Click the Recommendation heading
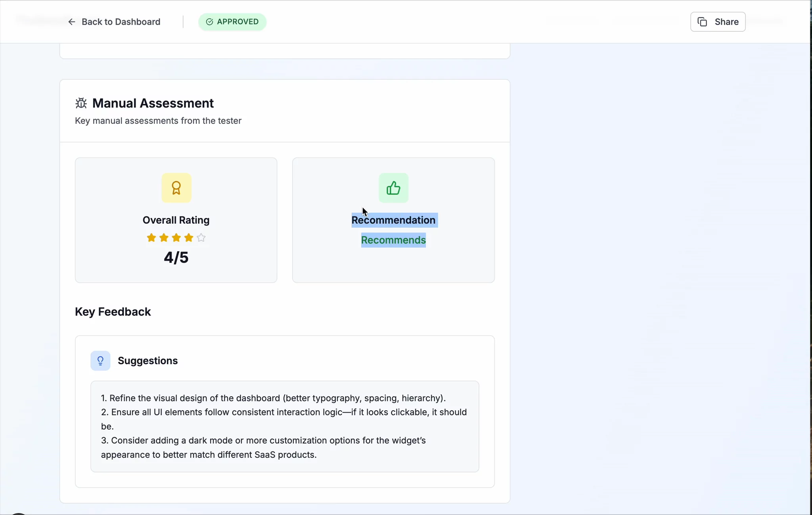The image size is (812, 515). 393,220
